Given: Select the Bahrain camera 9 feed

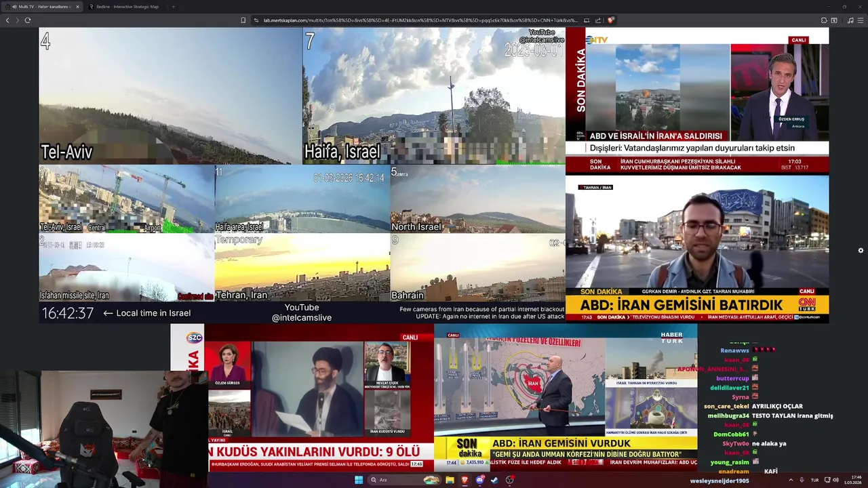Looking at the screenshot, I should (x=478, y=268).
